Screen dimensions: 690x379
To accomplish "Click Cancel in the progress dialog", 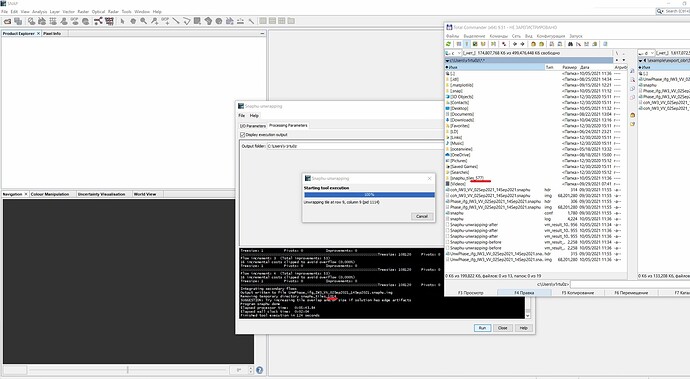I will click(x=422, y=216).
